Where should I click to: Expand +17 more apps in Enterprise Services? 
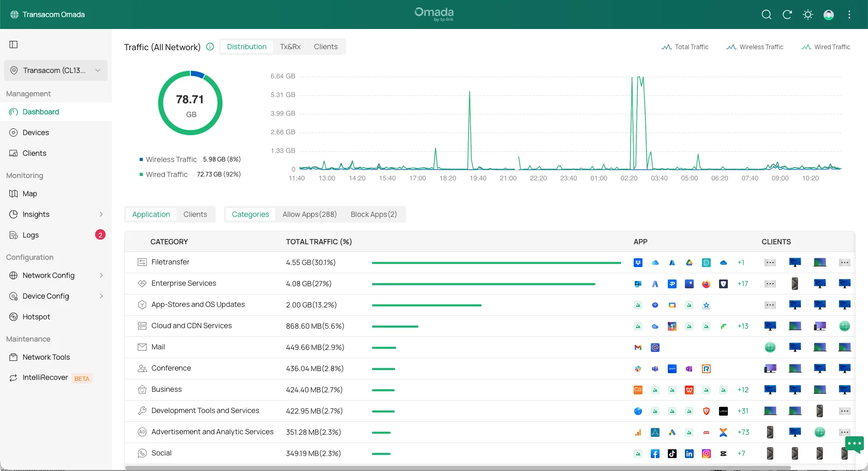coord(743,284)
